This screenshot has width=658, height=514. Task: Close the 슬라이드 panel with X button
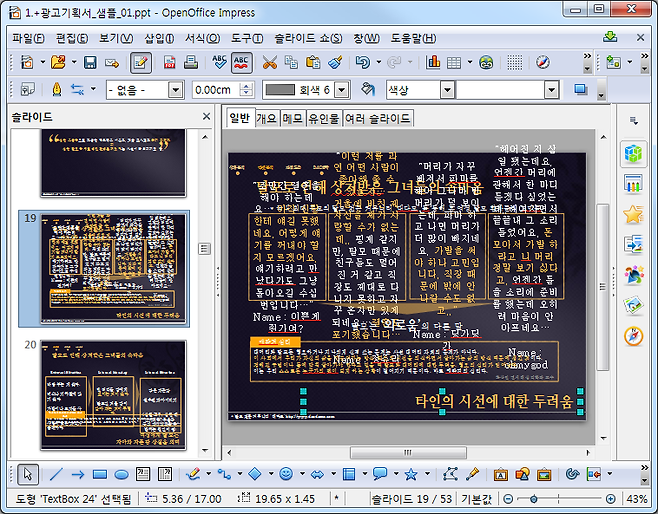[207, 117]
